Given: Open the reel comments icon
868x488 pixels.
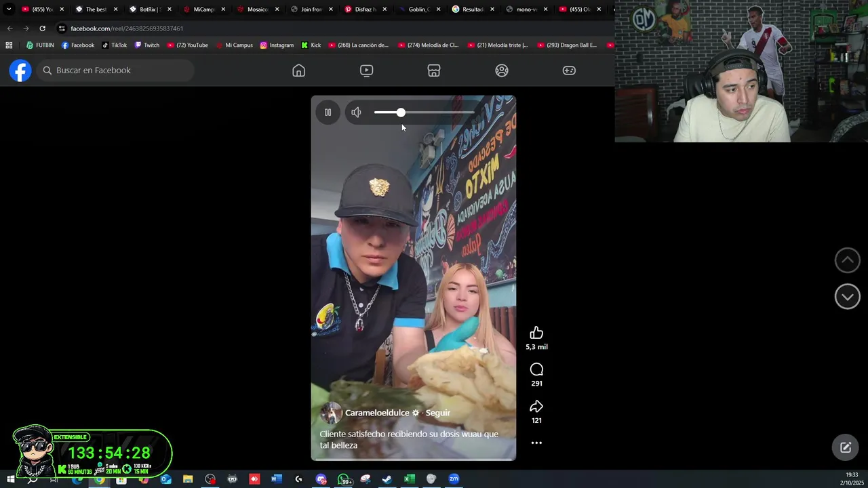Looking at the screenshot, I should pos(536,369).
